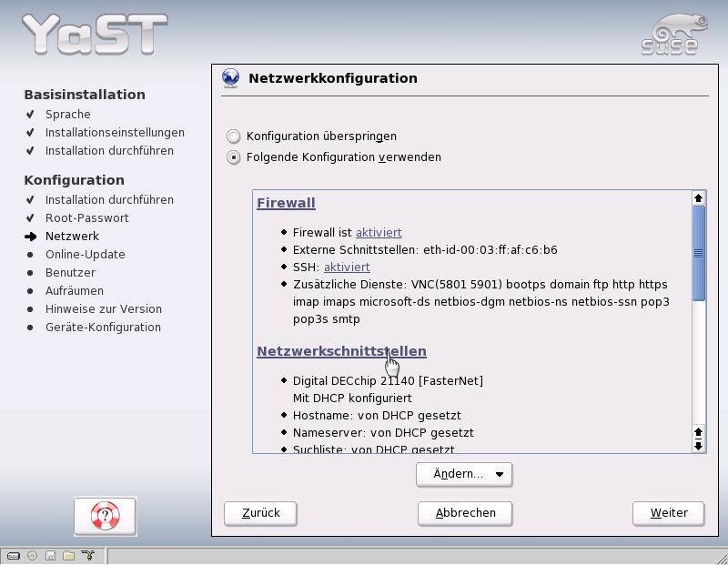Viewport: 728px width, 565px height.
Task: Click the CD drive status icon
Action: pyautogui.click(x=32, y=555)
